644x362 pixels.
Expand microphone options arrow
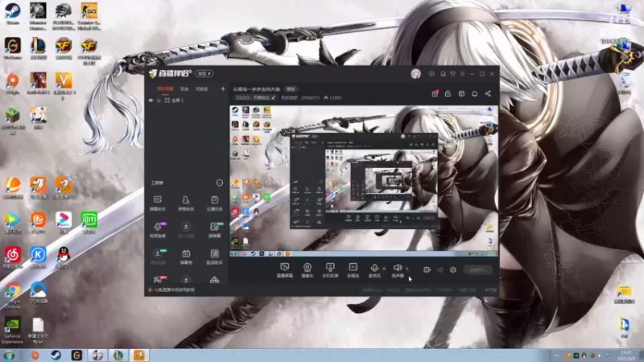coord(384,269)
